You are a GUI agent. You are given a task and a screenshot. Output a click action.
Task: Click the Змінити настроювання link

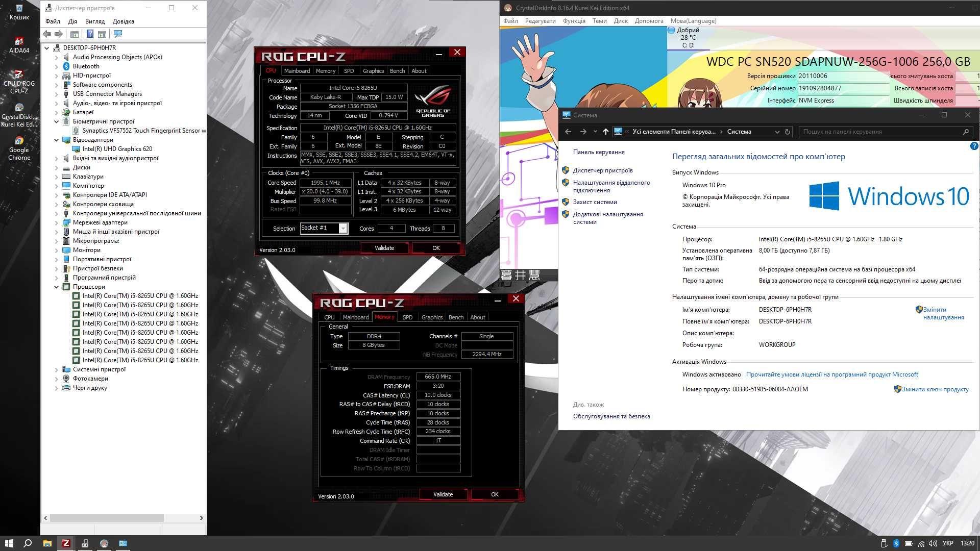point(943,313)
